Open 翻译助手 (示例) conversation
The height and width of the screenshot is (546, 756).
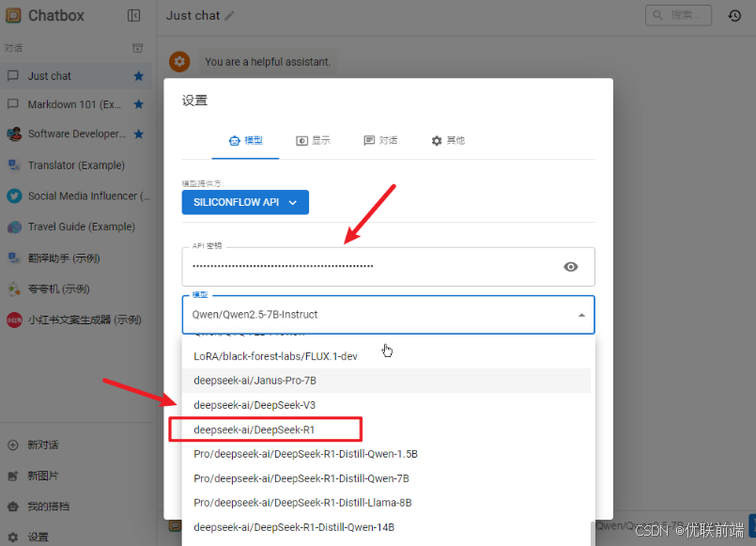[x=76, y=258]
